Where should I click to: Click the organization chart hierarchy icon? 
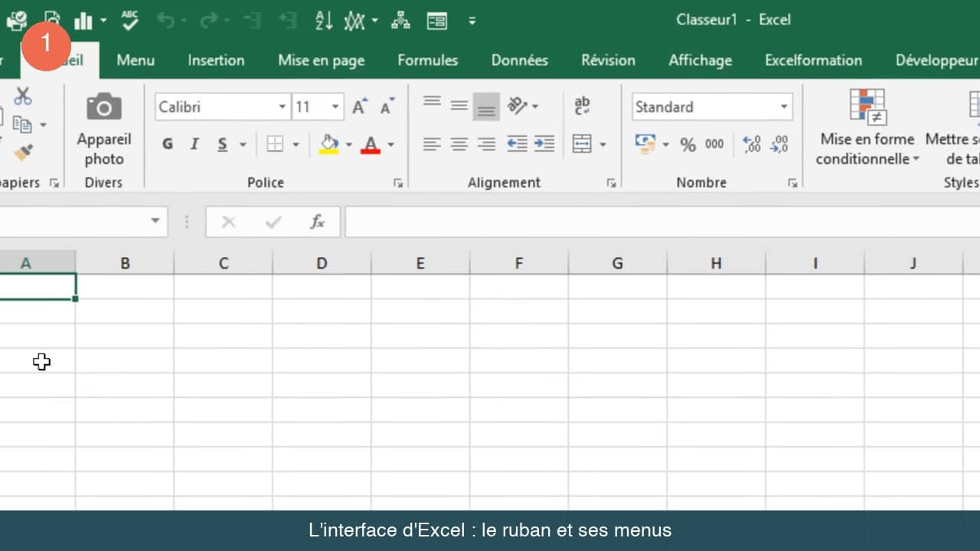point(400,21)
